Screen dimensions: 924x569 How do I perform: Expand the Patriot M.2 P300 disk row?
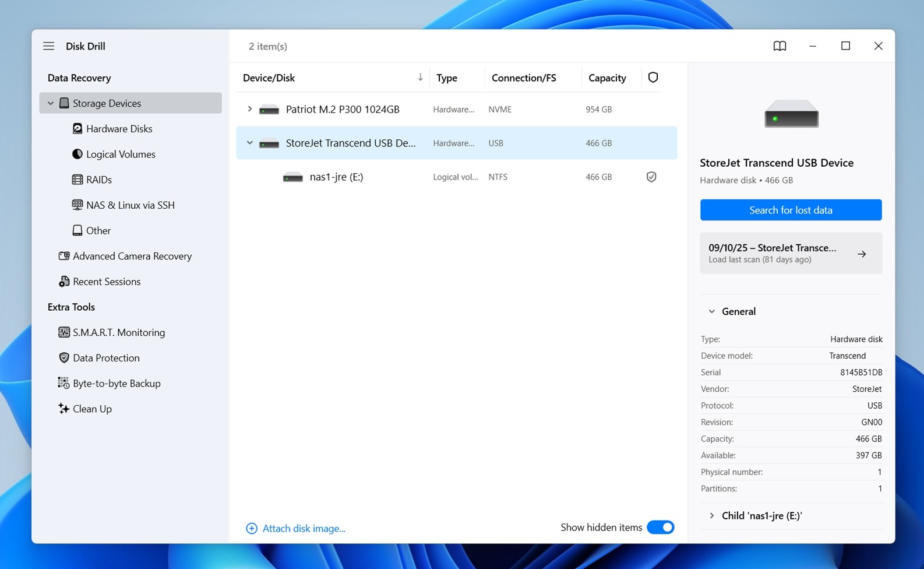click(249, 109)
